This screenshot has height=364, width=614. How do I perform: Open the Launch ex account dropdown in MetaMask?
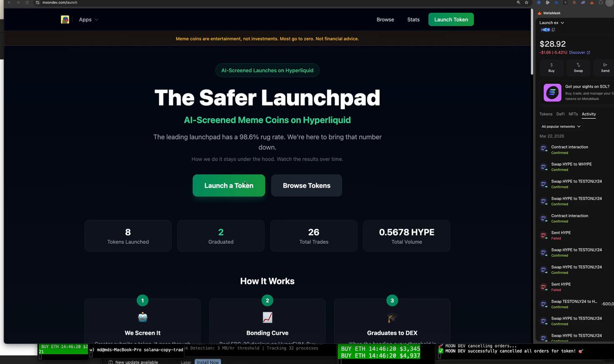click(x=552, y=22)
